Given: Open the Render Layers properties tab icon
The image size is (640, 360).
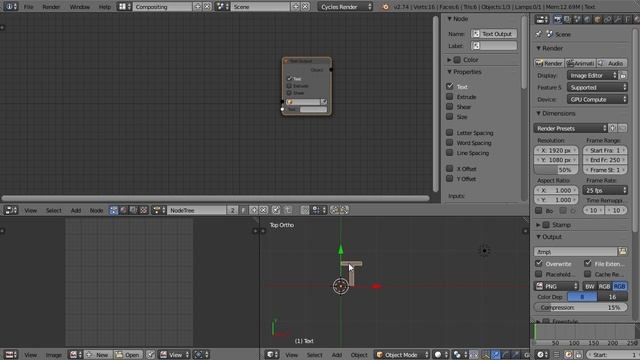Looking at the screenshot, I should point(567,19).
